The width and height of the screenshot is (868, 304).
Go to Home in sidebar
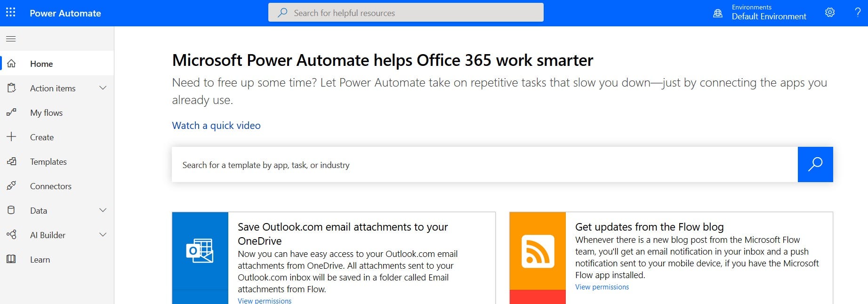pyautogui.click(x=57, y=64)
